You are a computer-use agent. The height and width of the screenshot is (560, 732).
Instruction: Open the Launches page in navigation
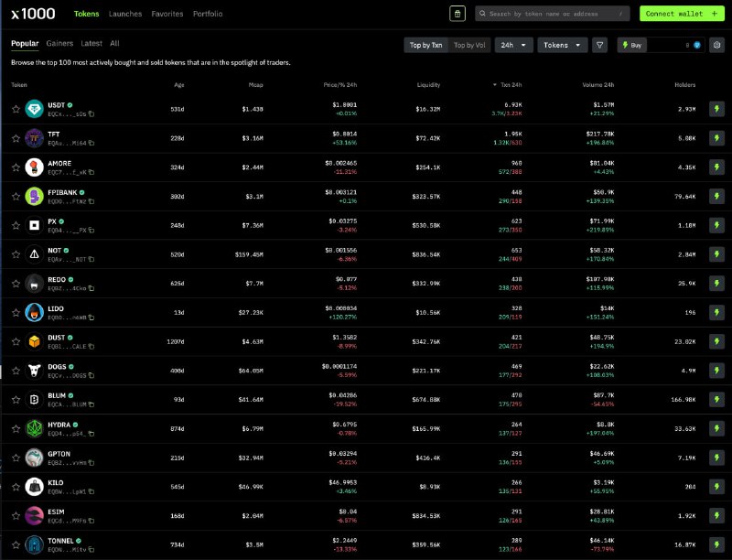tap(124, 14)
